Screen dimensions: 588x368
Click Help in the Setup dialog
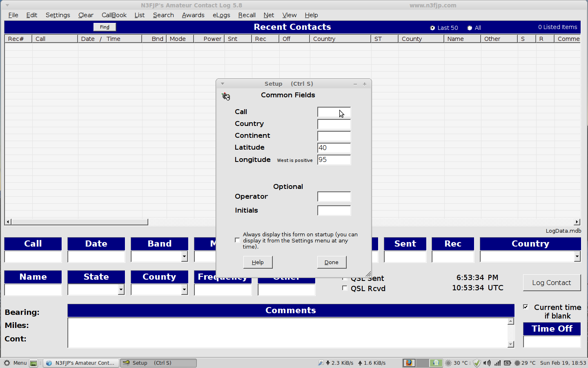(258, 262)
